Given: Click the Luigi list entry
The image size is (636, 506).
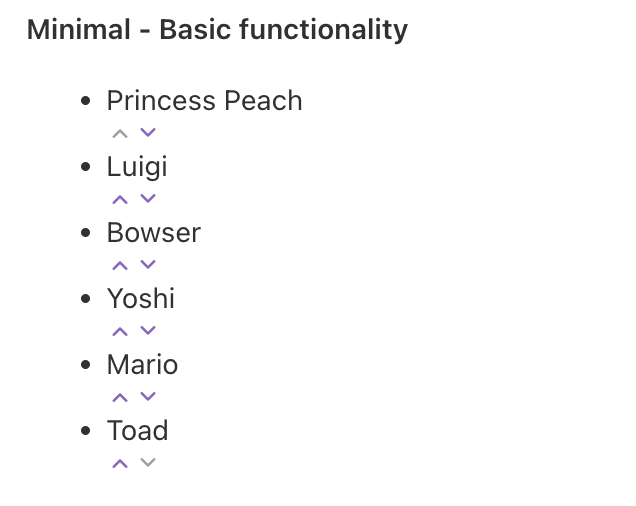Looking at the screenshot, I should [137, 167].
